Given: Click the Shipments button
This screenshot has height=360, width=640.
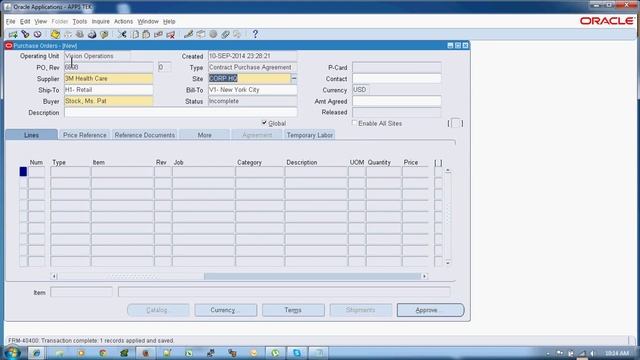Looking at the screenshot, I should click(x=360, y=310).
